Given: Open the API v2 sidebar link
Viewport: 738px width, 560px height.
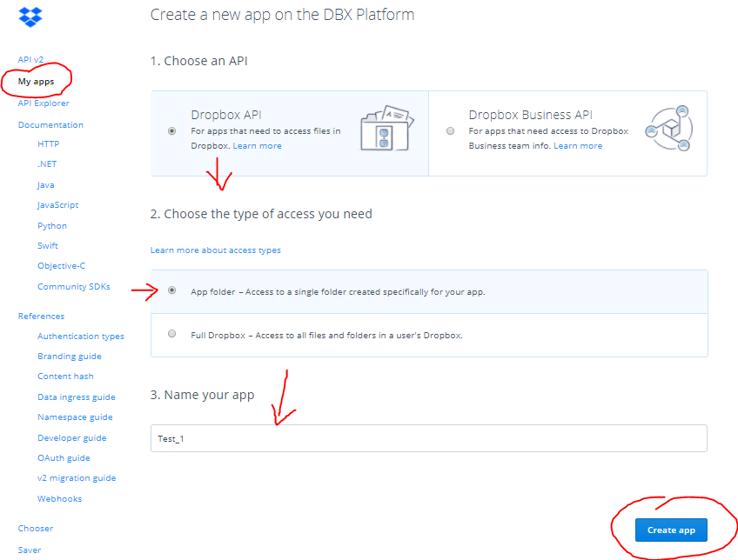Looking at the screenshot, I should [30, 60].
